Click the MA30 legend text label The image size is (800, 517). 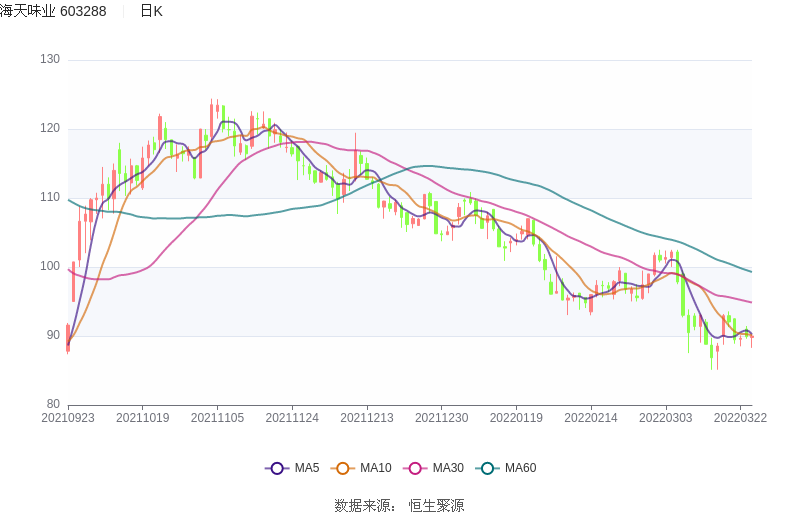coord(447,468)
